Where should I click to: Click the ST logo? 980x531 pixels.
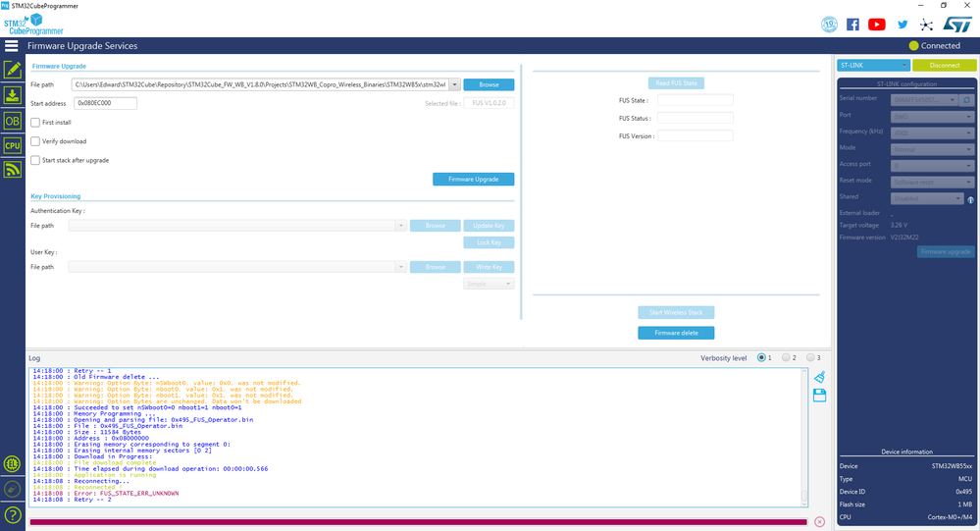pos(956,25)
